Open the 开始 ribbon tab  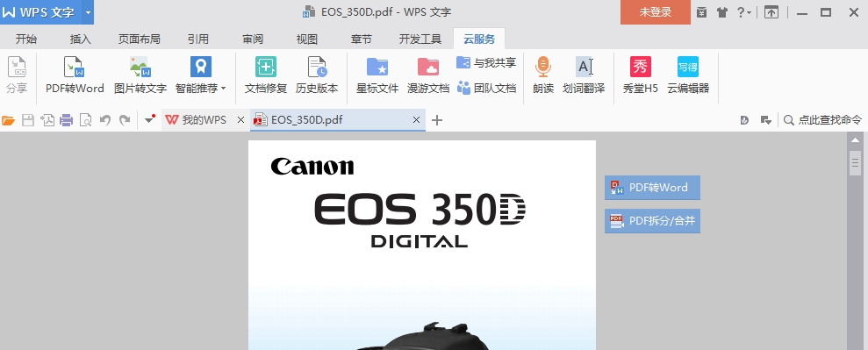coord(26,39)
